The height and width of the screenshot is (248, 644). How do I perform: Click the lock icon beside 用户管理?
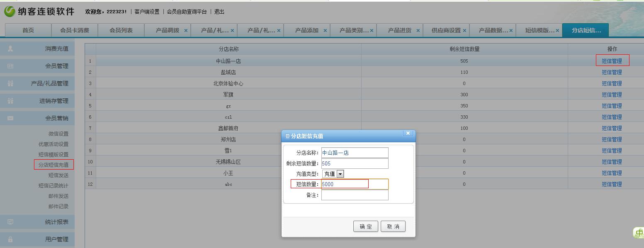(x=10, y=240)
